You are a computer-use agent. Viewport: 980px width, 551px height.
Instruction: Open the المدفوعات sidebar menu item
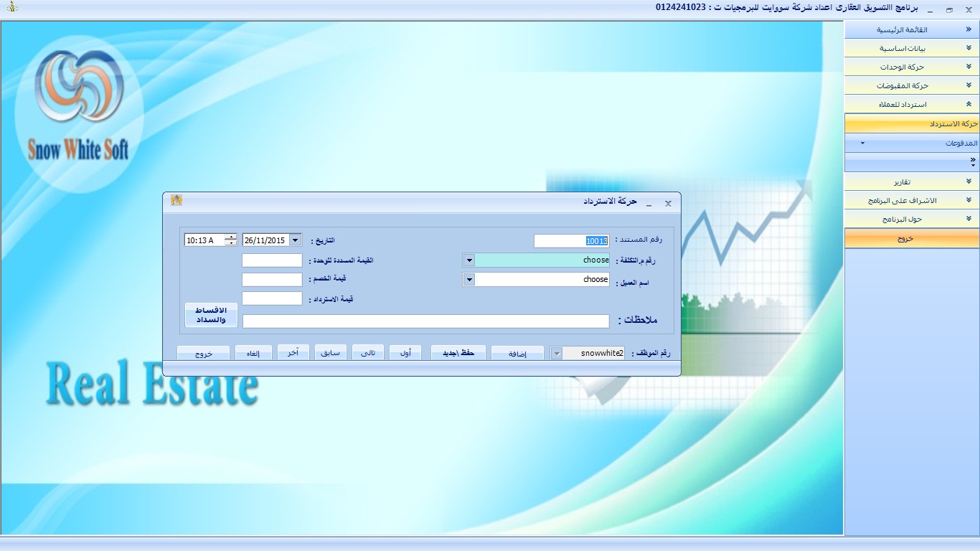[912, 143]
